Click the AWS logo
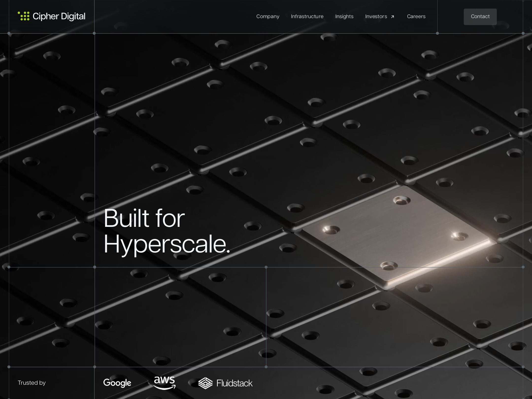 tap(165, 383)
